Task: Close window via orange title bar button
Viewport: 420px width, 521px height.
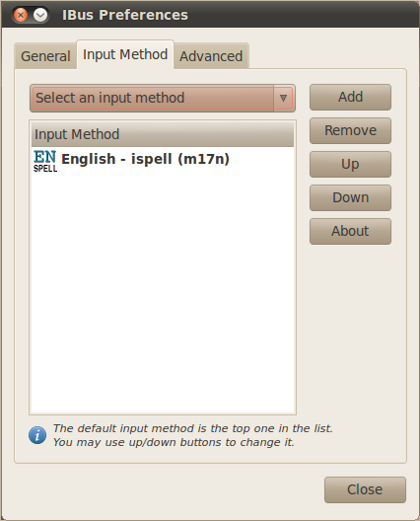Action: [x=21, y=15]
